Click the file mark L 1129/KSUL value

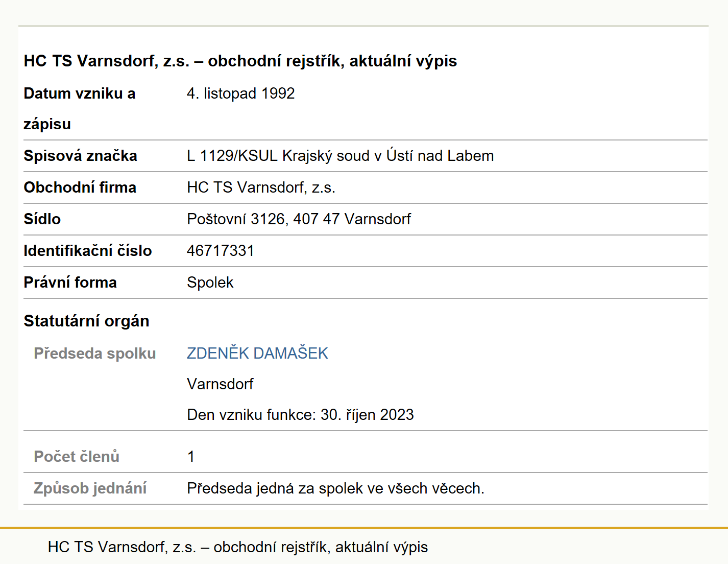click(x=340, y=156)
